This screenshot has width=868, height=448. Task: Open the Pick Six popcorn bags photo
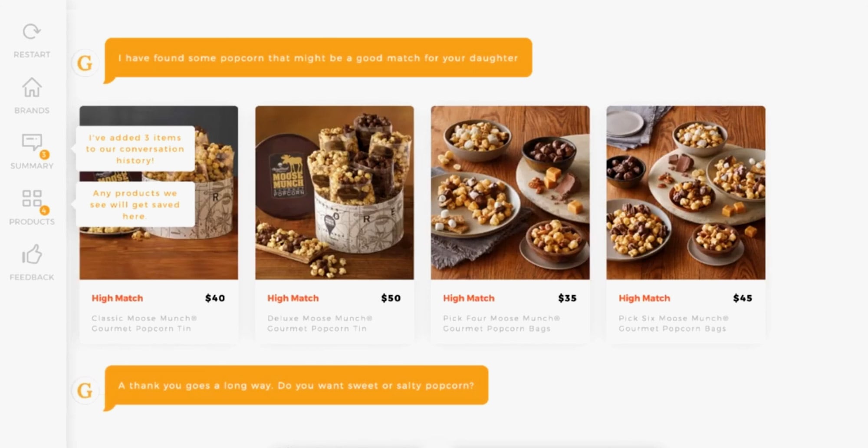pos(686,192)
